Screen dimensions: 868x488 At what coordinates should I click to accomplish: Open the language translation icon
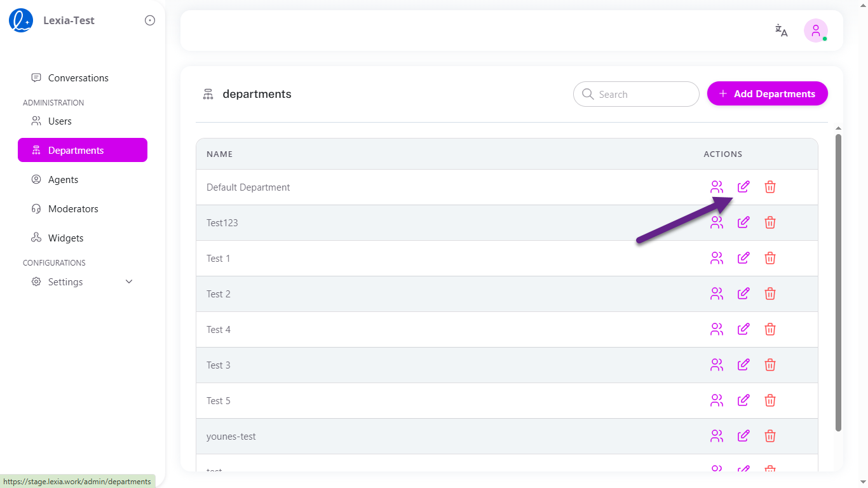[x=781, y=30]
